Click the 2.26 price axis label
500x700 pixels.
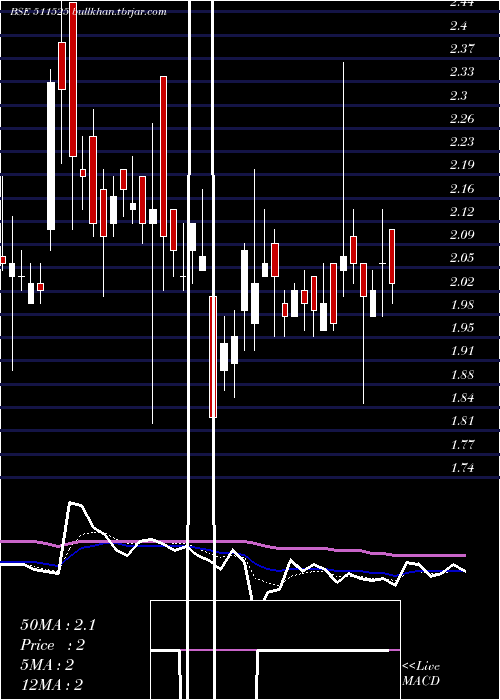462,119
